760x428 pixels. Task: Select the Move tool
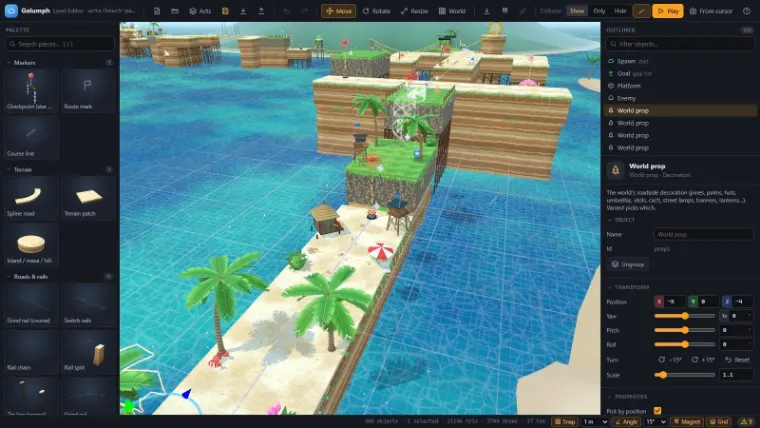click(338, 11)
